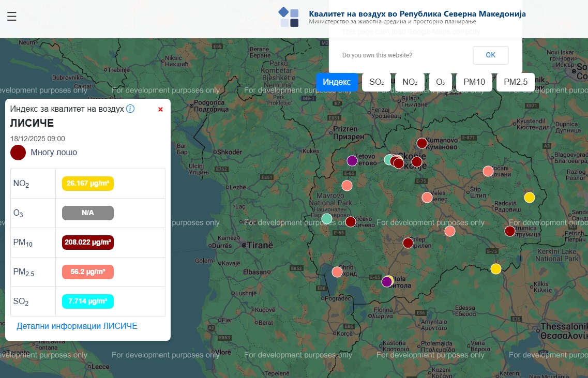Switch to the SO₂ pollutant tab
The image size is (588, 378).
pyautogui.click(x=376, y=82)
